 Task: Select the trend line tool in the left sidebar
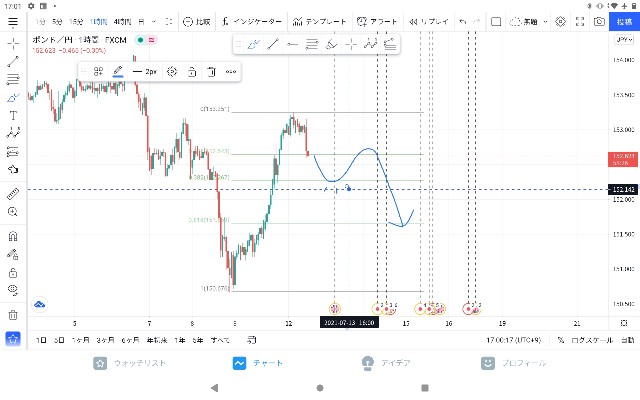pos(13,62)
